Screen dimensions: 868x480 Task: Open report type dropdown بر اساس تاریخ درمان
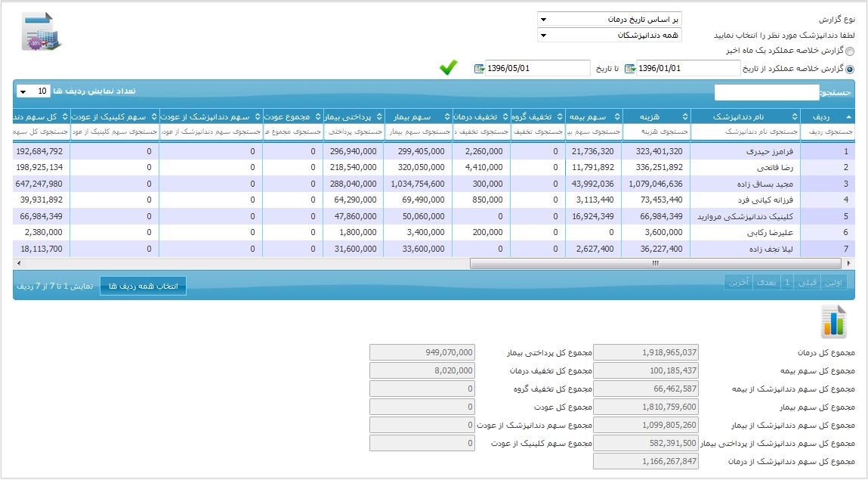point(609,19)
